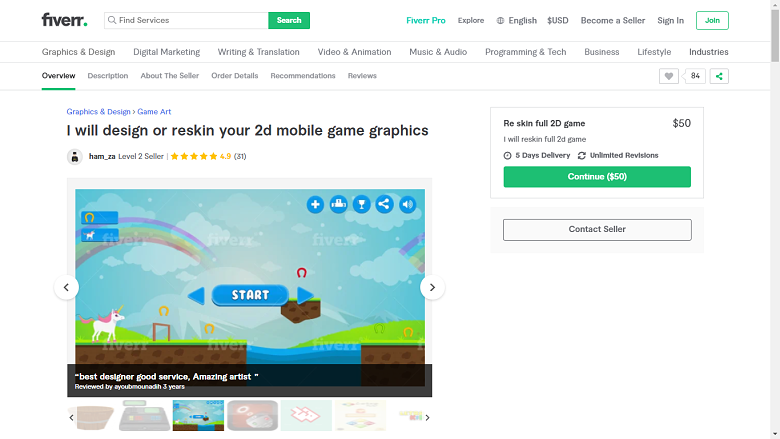Click the plus icon in game preview
This screenshot has width=780, height=439.
(x=315, y=204)
